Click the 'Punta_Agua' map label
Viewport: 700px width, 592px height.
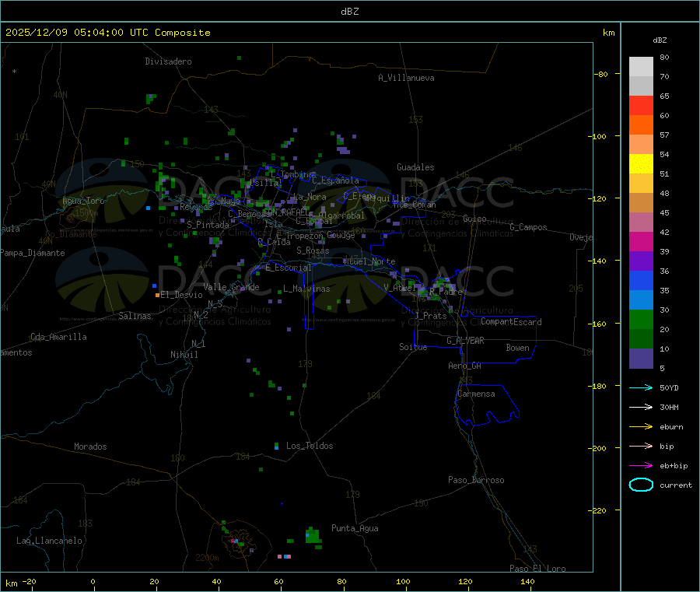[x=355, y=528]
